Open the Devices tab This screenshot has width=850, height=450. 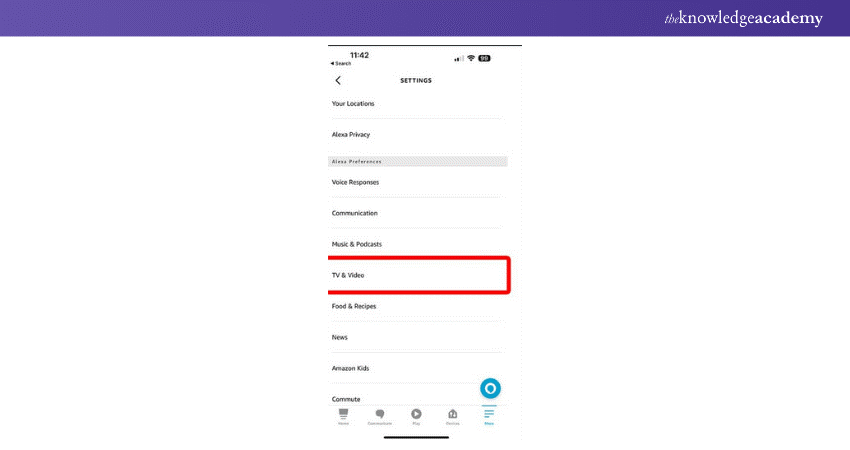(x=453, y=416)
